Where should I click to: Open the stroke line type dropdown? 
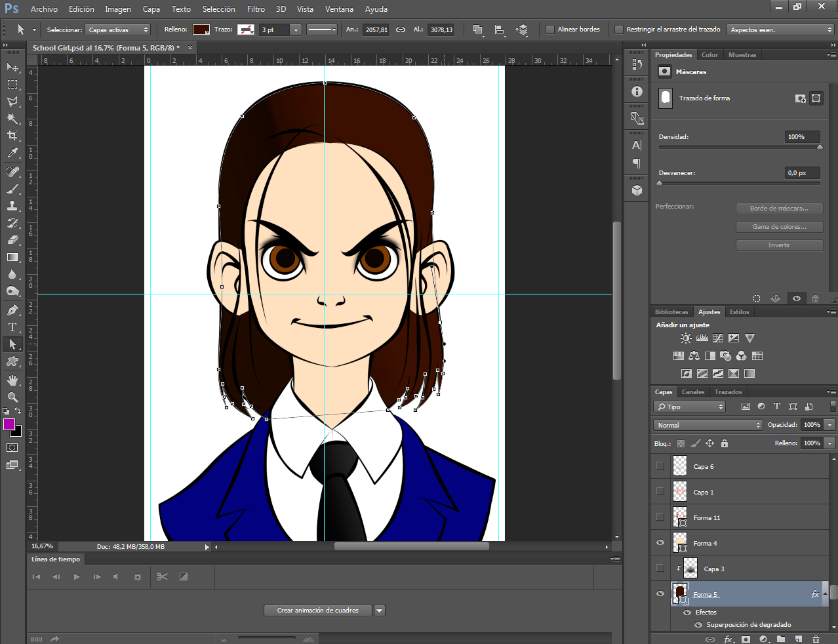[322, 30]
